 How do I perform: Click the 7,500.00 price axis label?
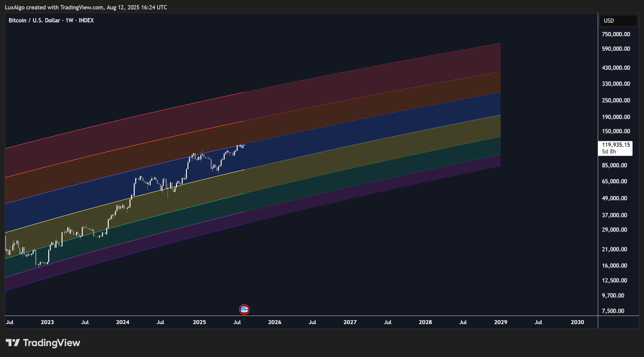tap(613, 311)
